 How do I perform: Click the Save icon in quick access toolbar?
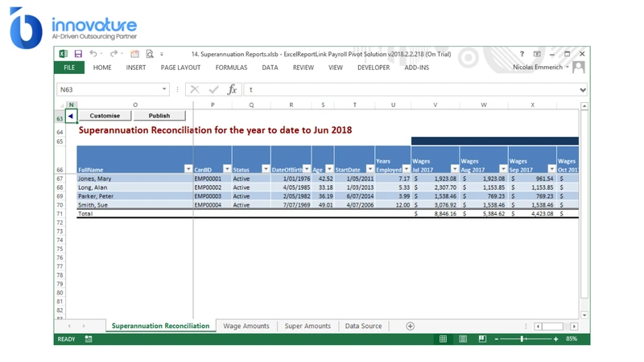[78, 54]
